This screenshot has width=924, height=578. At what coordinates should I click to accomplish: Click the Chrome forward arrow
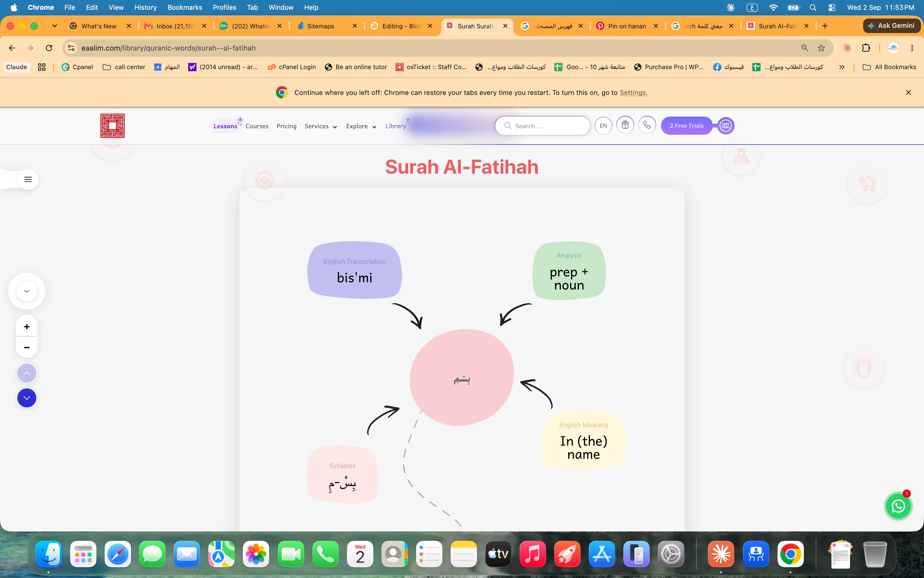coord(30,48)
